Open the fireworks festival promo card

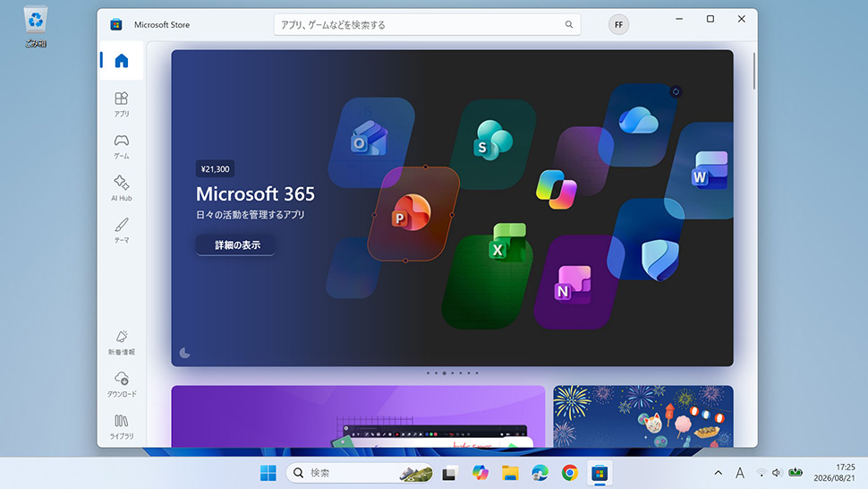[x=643, y=416]
